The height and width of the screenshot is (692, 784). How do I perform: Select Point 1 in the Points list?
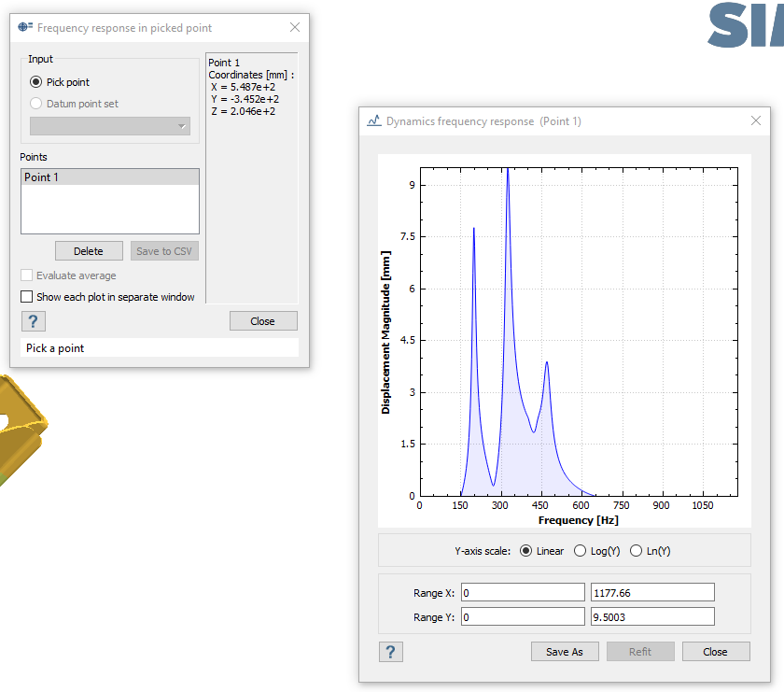(109, 177)
